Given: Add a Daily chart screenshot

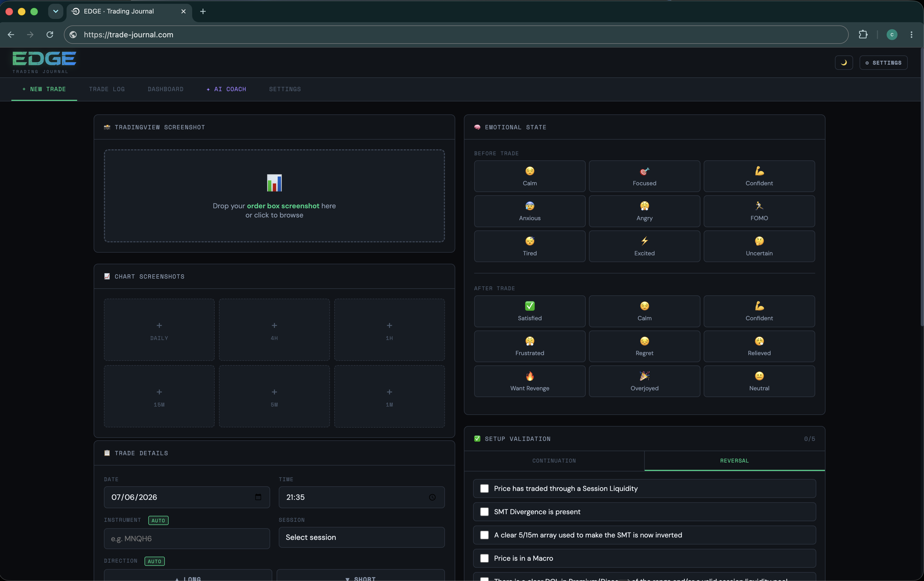Looking at the screenshot, I should click(x=159, y=330).
